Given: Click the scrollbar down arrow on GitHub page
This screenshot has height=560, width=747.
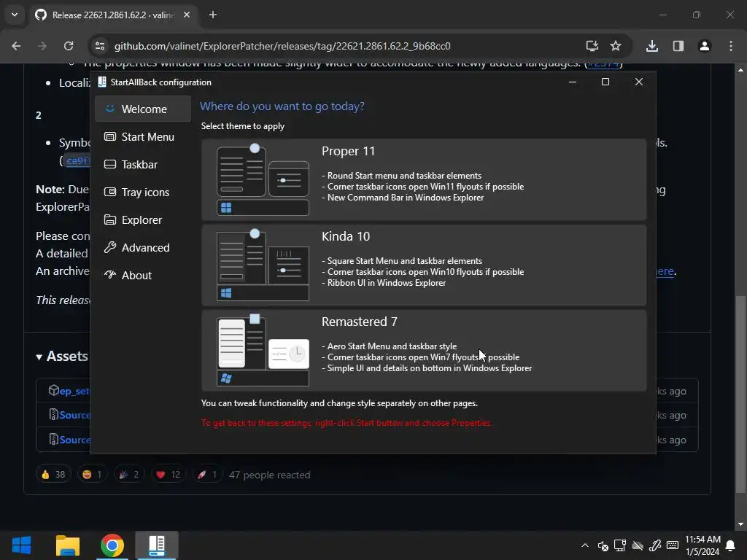Looking at the screenshot, I should (x=740, y=525).
